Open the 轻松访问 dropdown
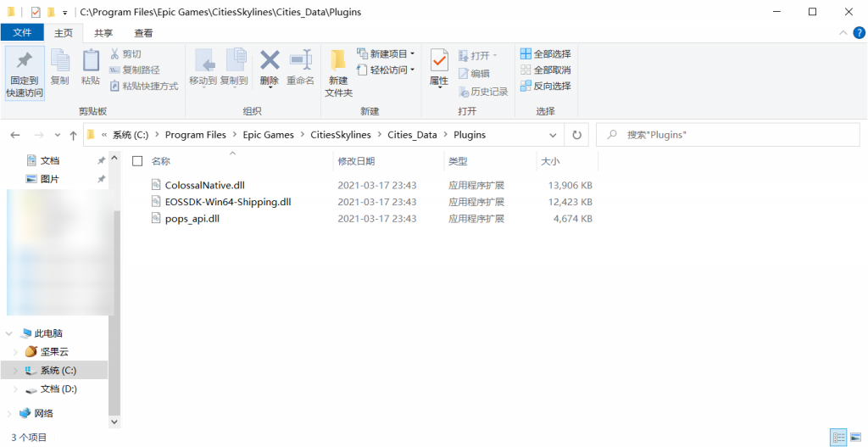The image size is (868, 447). [386, 70]
